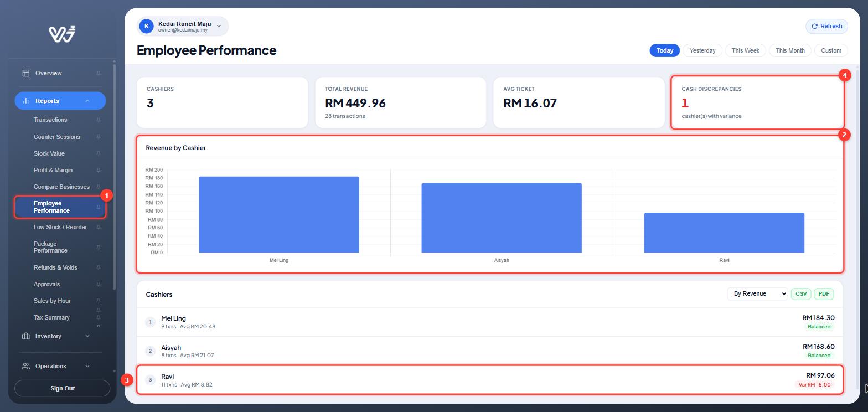Image resolution: width=868 pixels, height=412 pixels.
Task: Open the By Revenue sort dropdown
Action: coord(757,293)
